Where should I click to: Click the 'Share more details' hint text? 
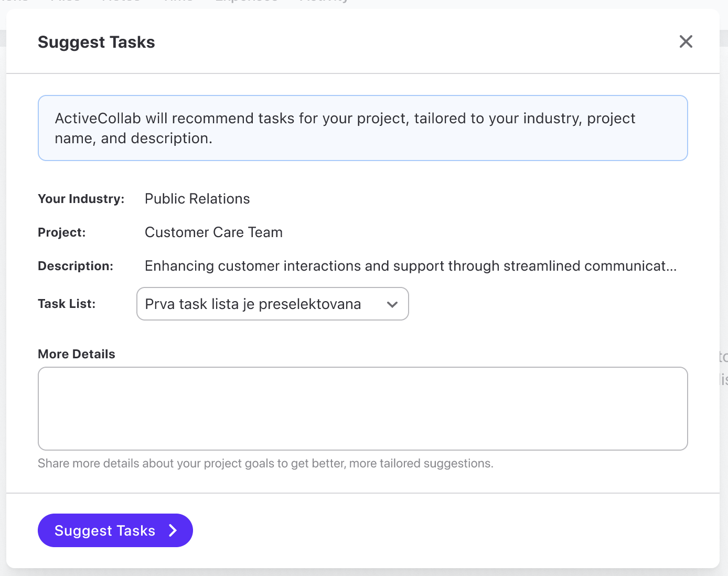click(x=265, y=464)
